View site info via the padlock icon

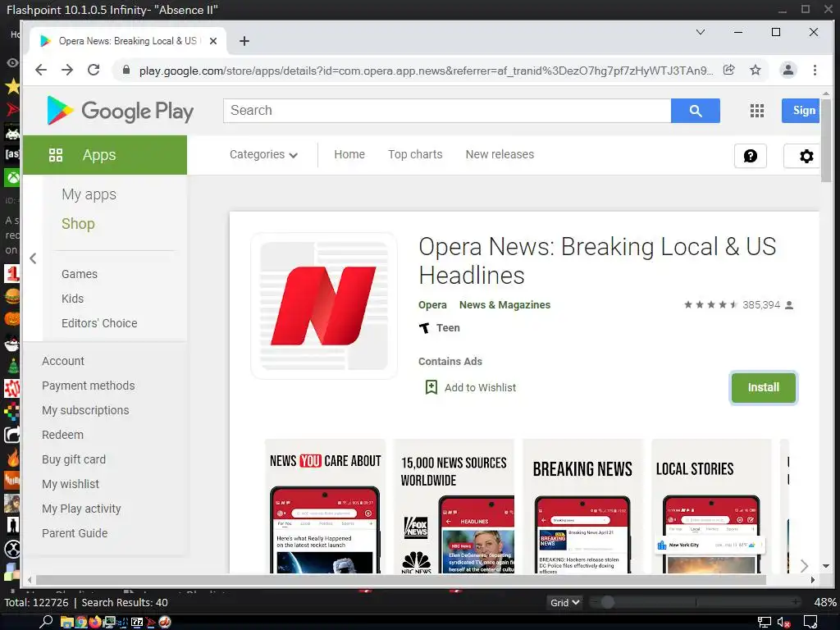coord(126,71)
